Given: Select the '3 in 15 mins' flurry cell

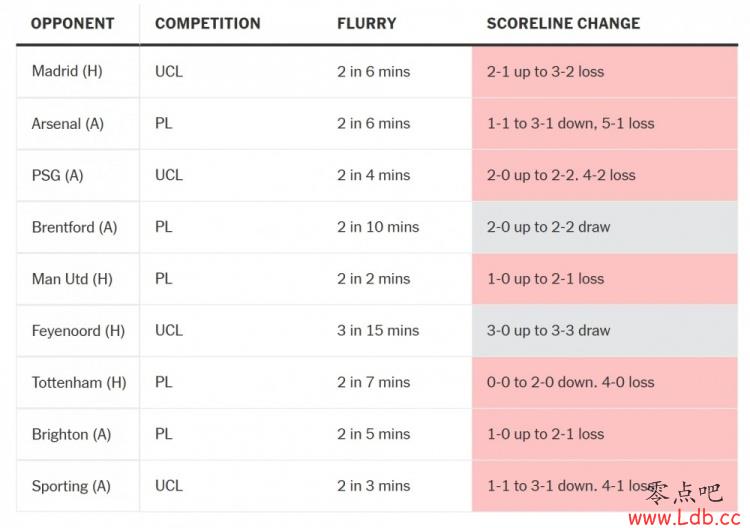Looking at the screenshot, I should pyautogui.click(x=378, y=330).
